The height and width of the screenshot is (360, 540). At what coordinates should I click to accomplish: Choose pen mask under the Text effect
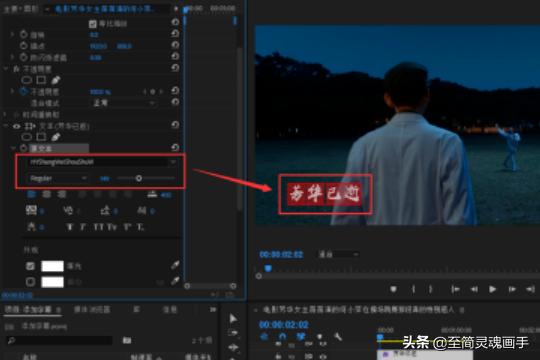pos(55,137)
